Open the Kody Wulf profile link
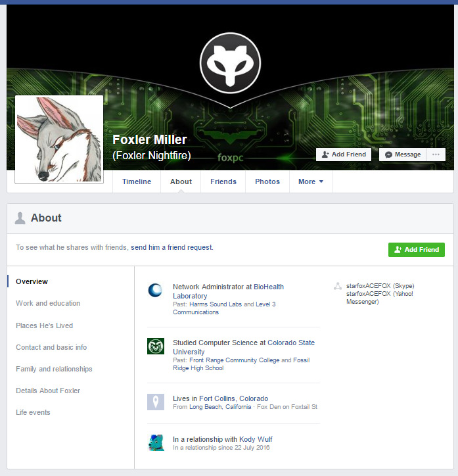Viewport: 458px width, 476px height. click(x=256, y=439)
